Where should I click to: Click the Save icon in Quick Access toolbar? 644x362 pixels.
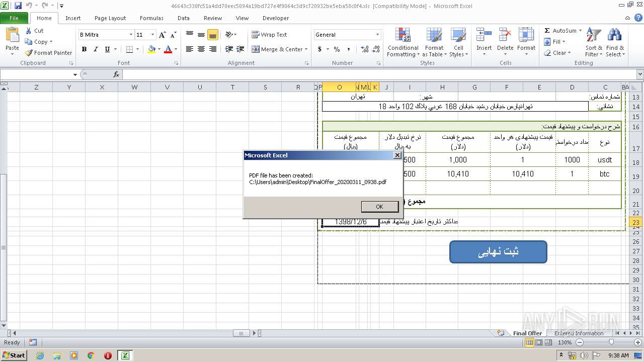coord(18,6)
